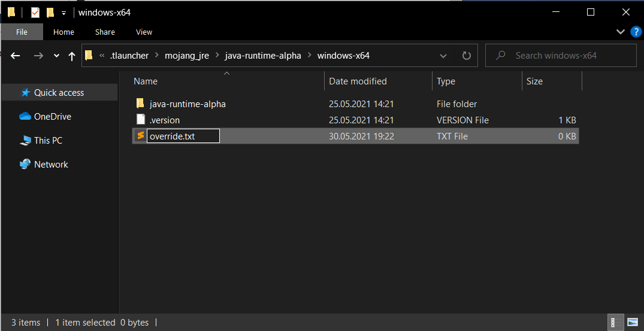Click the folder icon in the address bar
The width and height of the screenshot is (644, 331).
pyautogui.click(x=89, y=56)
